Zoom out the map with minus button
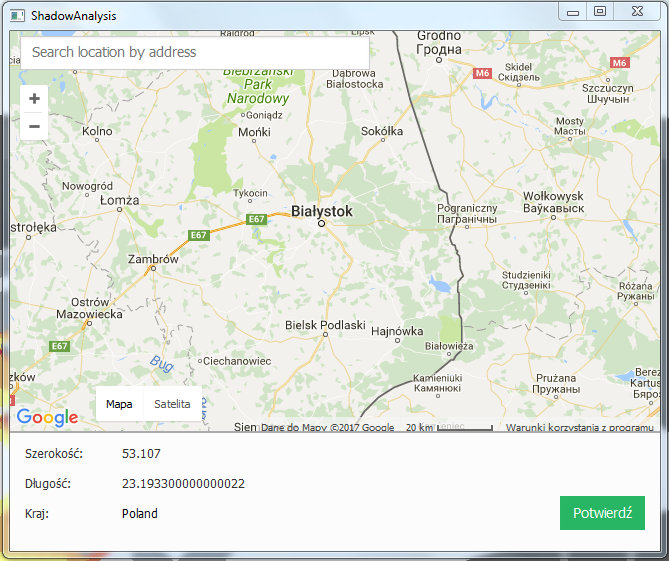This screenshot has width=669, height=561. [34, 127]
